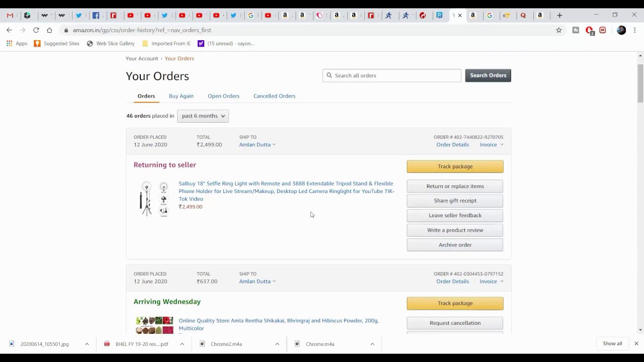Switch to the blue R icon tab
Screen dimensions: 644x362
[439, 16]
